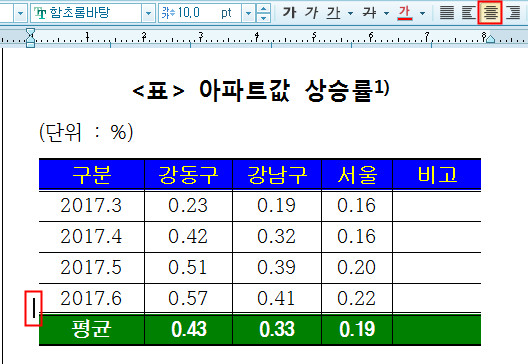Toggle center alignment button
Screen dimensions: 528x364
[490, 12]
